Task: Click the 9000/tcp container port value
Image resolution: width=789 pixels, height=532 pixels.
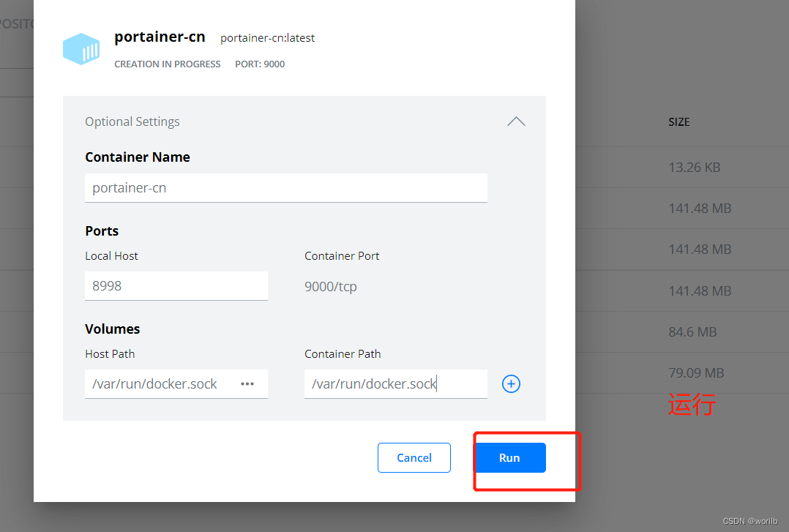Action: [331, 286]
